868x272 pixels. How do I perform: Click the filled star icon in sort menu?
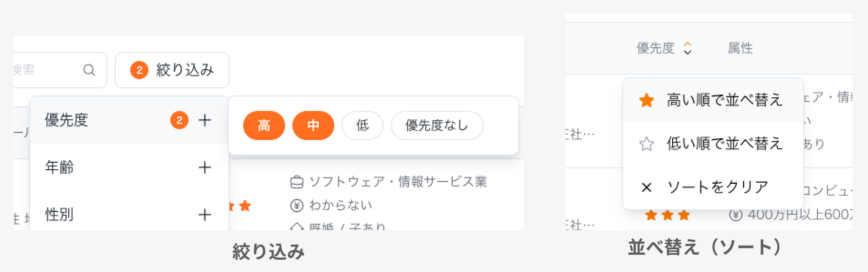tap(647, 101)
